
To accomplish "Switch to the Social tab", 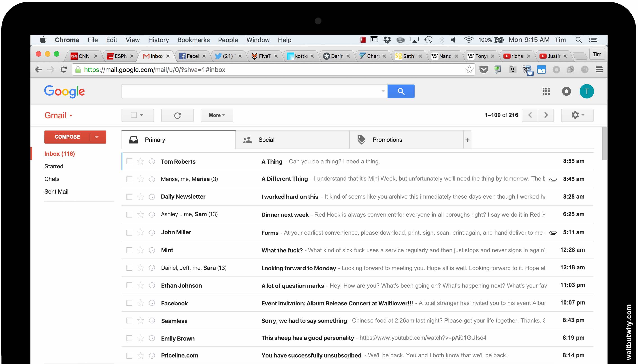I will coord(292,140).
